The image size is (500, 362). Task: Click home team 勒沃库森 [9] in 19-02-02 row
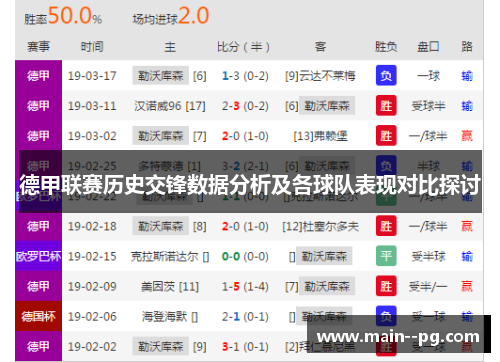point(169,346)
